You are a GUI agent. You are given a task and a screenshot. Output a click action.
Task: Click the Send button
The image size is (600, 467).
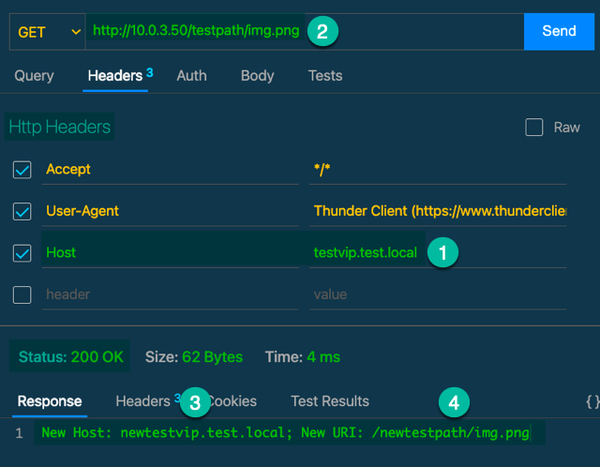(558, 31)
